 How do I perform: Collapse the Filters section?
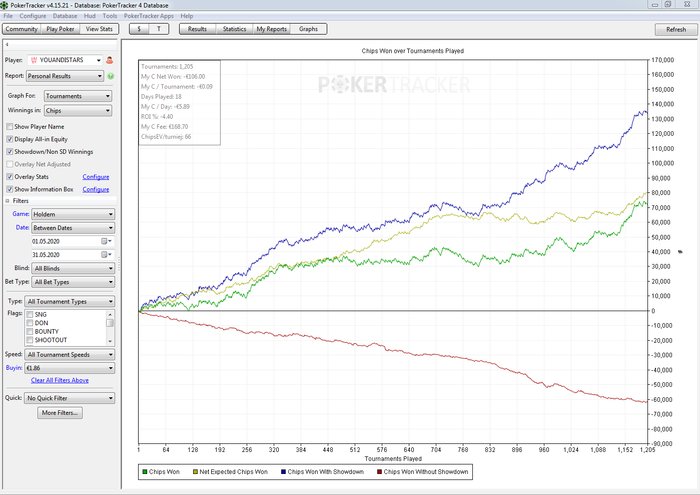pos(8,201)
